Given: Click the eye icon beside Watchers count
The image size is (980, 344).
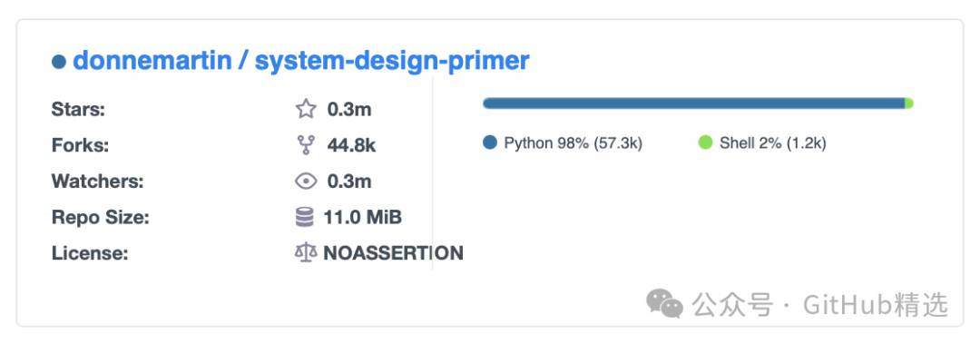Looking at the screenshot, I should point(306,182).
